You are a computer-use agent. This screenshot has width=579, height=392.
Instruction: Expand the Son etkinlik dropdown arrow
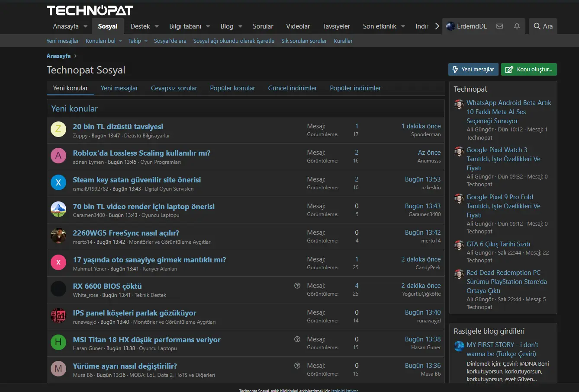click(403, 26)
